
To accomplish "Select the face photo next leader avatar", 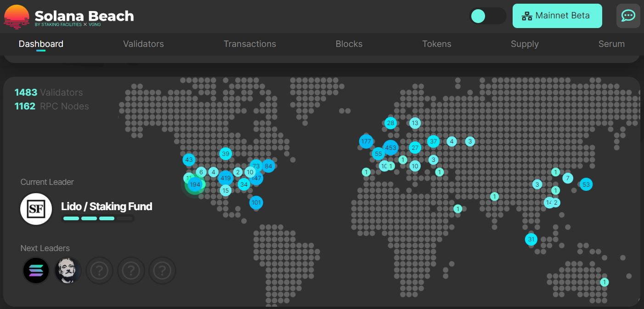I will coord(68,270).
